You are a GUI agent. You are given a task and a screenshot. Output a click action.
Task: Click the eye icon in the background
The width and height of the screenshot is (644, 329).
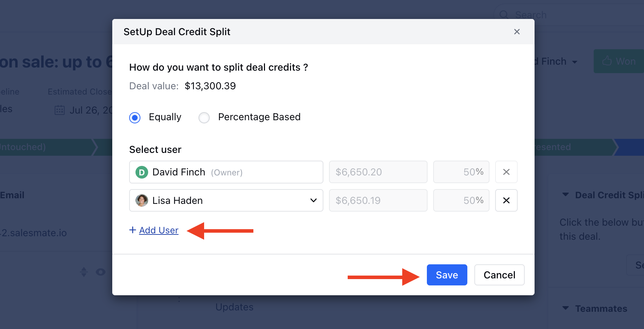click(x=101, y=272)
